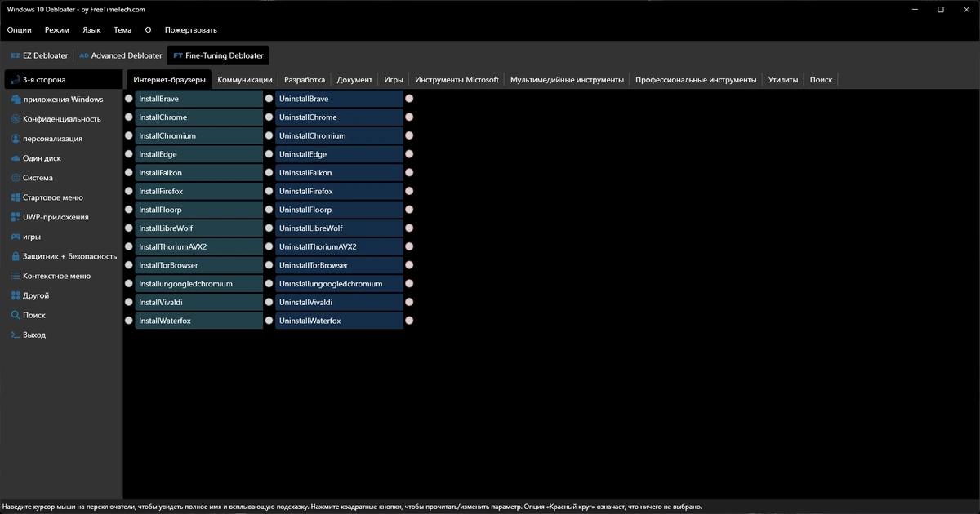Select the radio button right of UninstallVivaldi

(409, 302)
